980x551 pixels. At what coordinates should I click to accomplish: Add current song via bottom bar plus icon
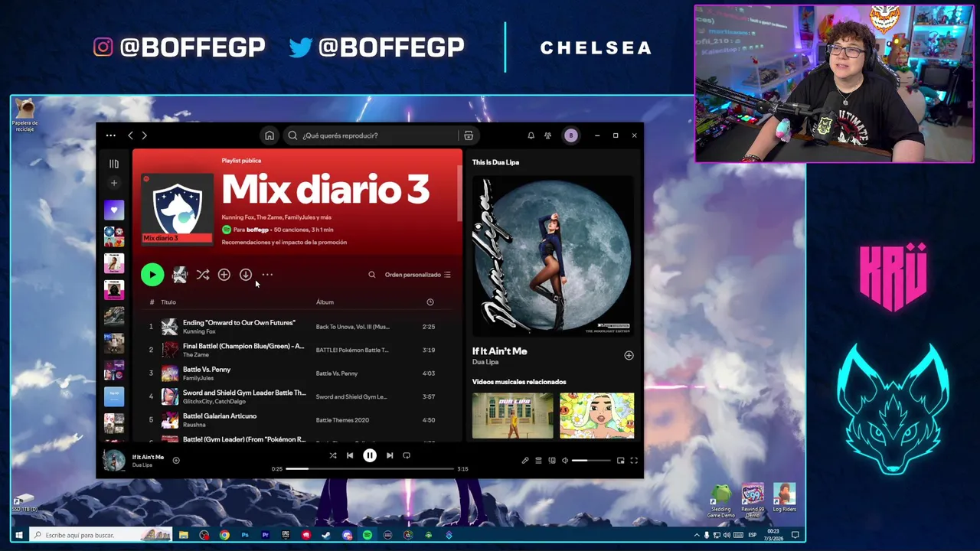[x=176, y=461]
